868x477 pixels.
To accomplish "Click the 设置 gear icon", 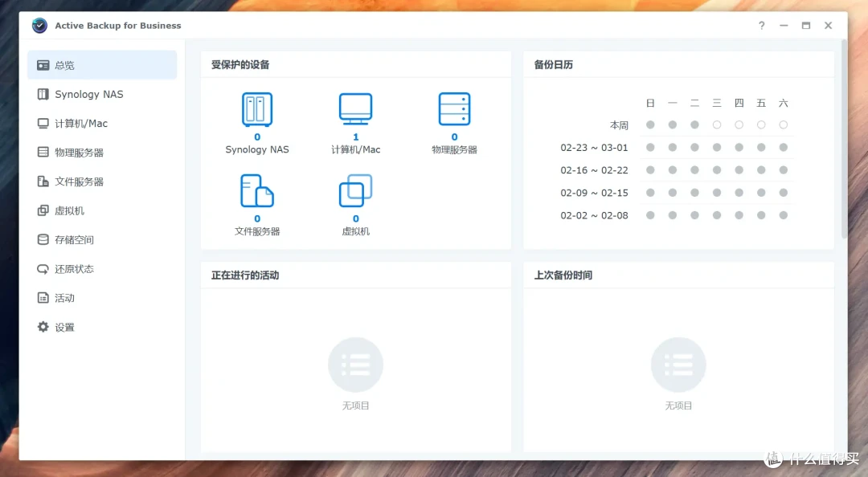I will [x=43, y=327].
